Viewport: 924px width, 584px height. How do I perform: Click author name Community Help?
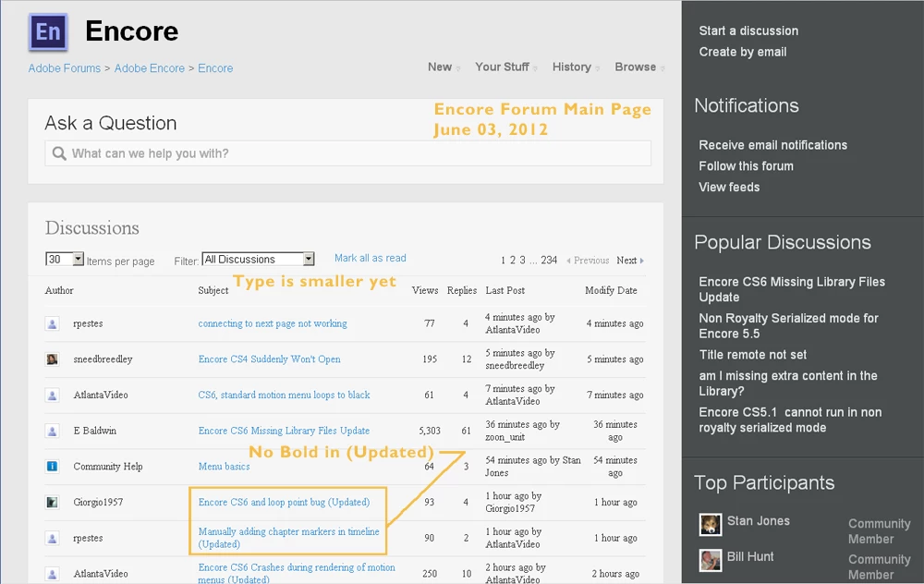tap(108, 467)
